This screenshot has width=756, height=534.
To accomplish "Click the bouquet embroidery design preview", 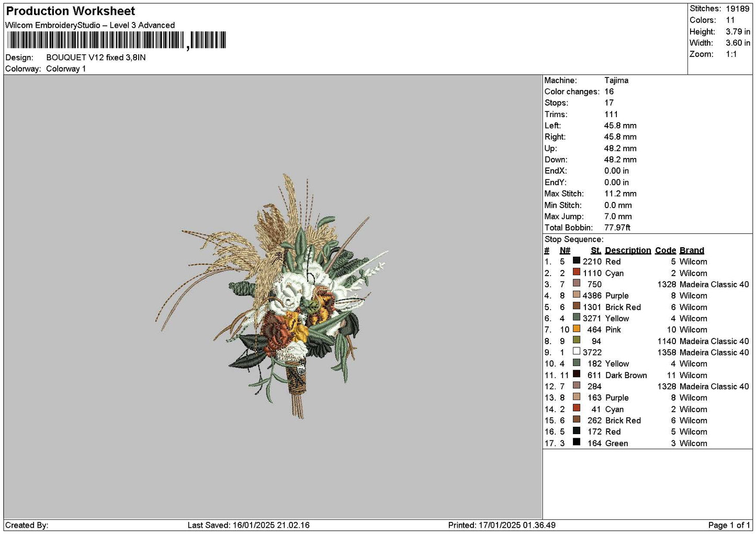I will [272, 296].
